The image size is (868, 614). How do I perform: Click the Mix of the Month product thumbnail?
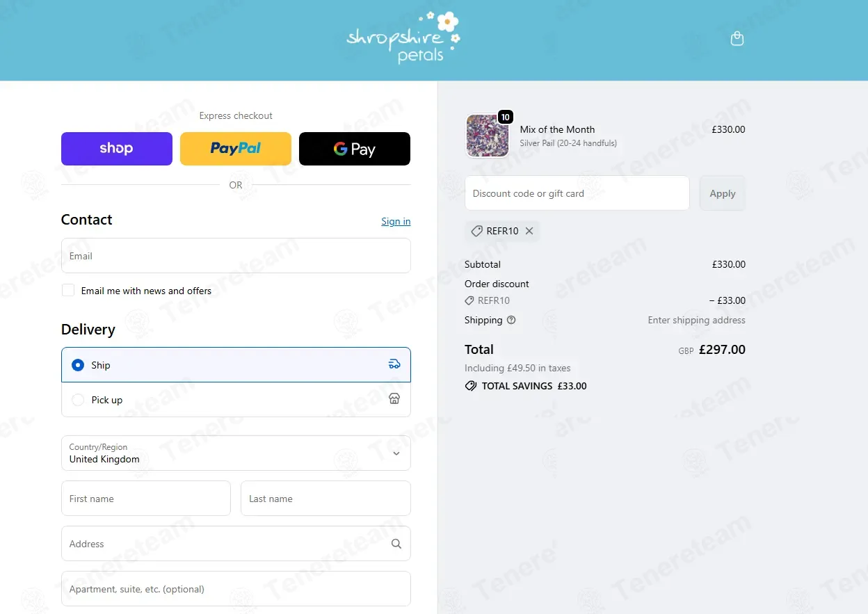tap(487, 136)
